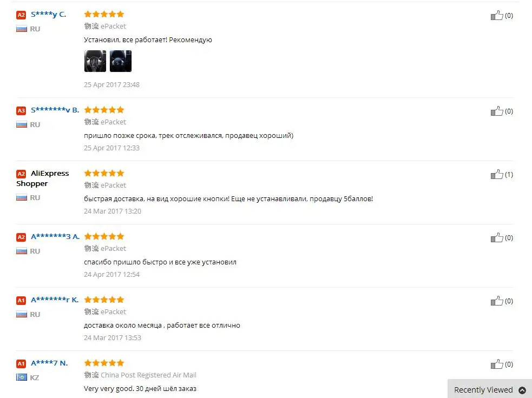This screenshot has height=398, width=532.
Task: Click the A3 badge beside S*******v B.
Action: pos(21,110)
